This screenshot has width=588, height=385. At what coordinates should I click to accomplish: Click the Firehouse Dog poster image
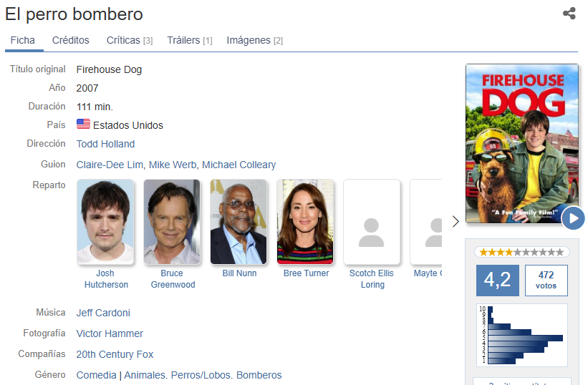(521, 143)
